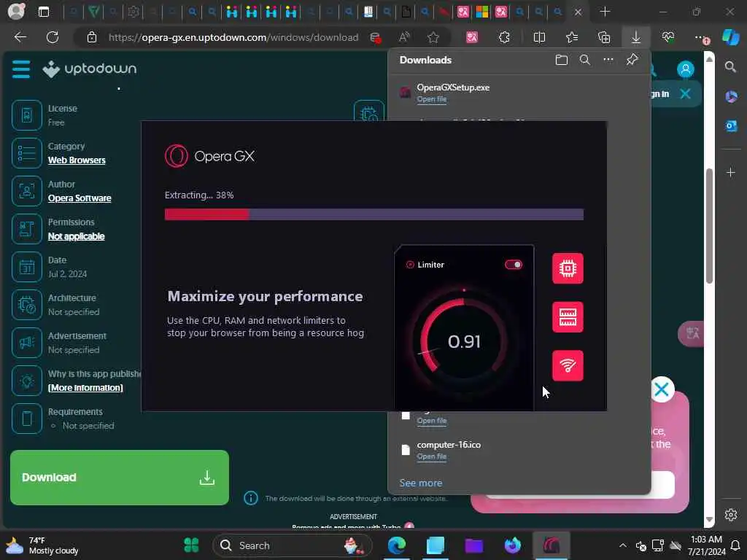Click the Uptodown user account icon

coord(686,69)
